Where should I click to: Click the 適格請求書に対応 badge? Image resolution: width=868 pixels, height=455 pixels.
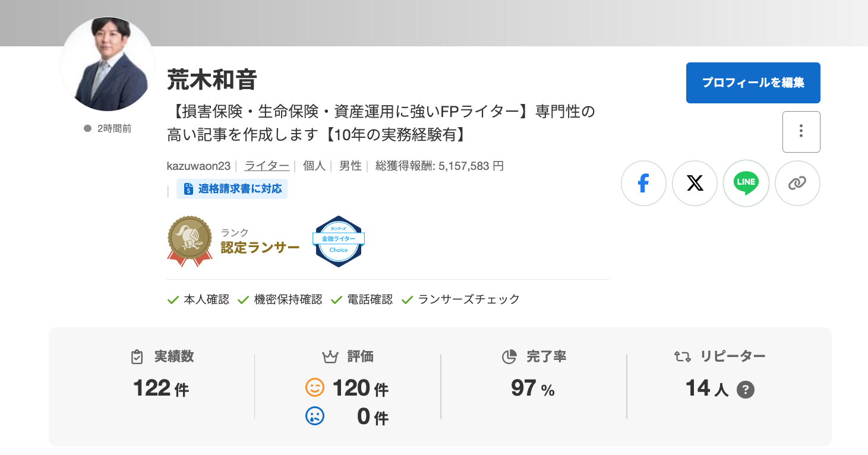232,189
